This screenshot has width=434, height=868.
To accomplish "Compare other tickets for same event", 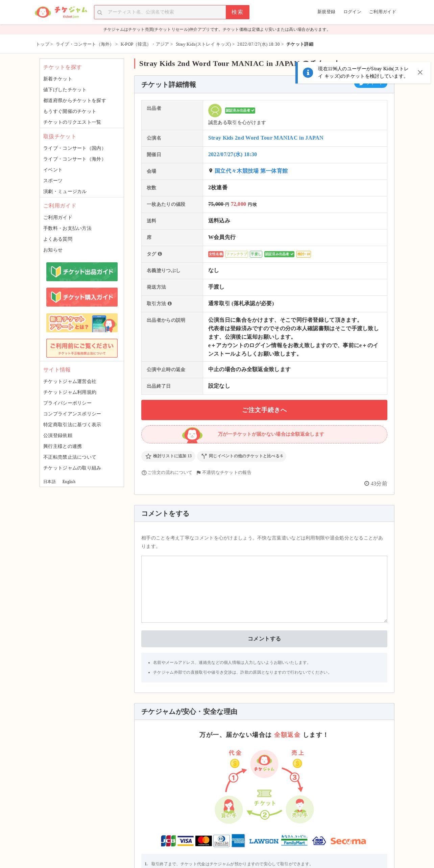I will [x=242, y=456].
